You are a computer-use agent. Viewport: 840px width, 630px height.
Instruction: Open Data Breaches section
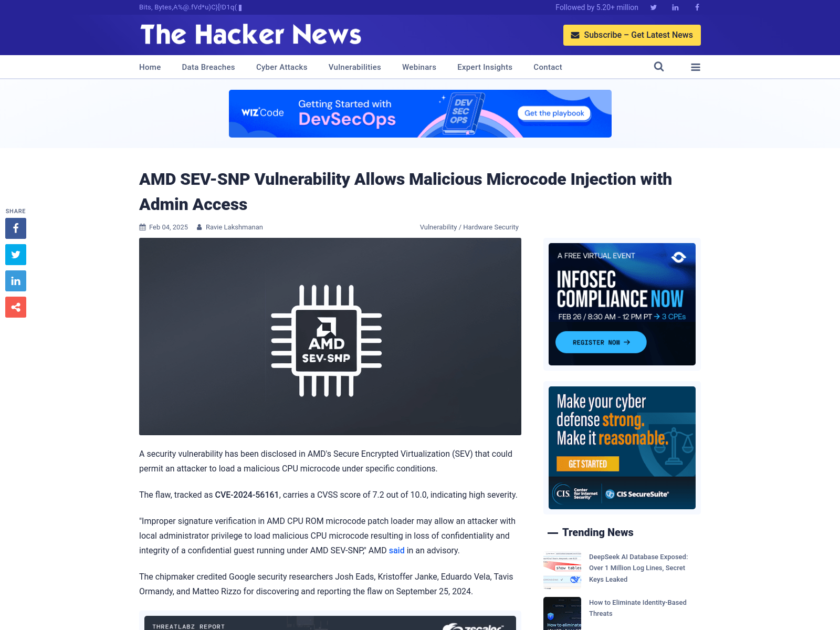coord(208,67)
